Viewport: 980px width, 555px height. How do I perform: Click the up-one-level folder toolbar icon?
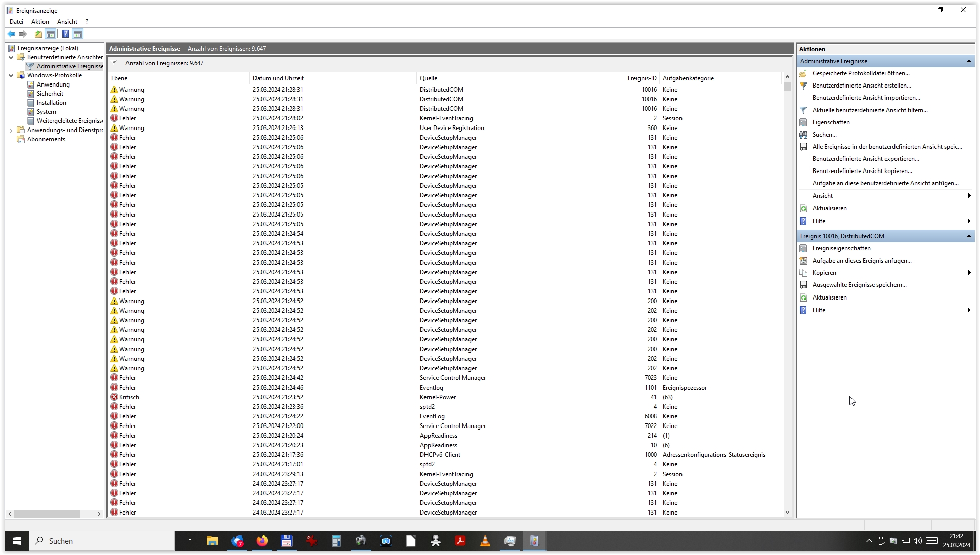[38, 34]
